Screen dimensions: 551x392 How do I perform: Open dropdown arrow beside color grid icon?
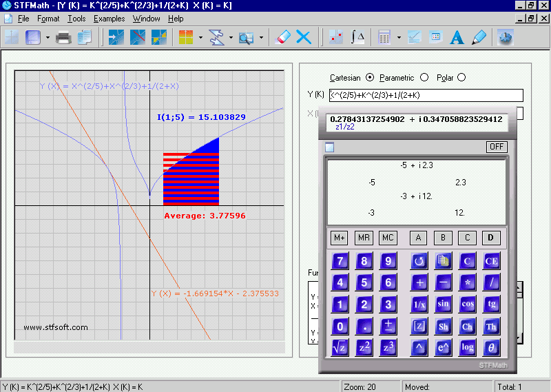click(x=200, y=37)
